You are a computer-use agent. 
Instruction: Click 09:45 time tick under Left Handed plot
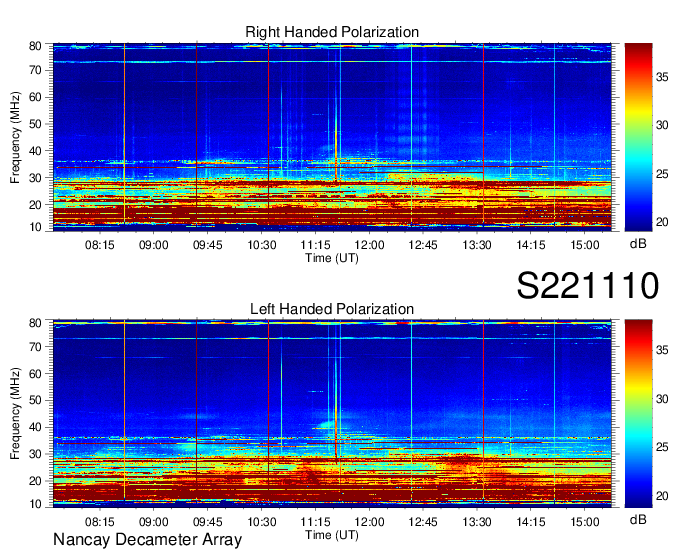(x=208, y=522)
